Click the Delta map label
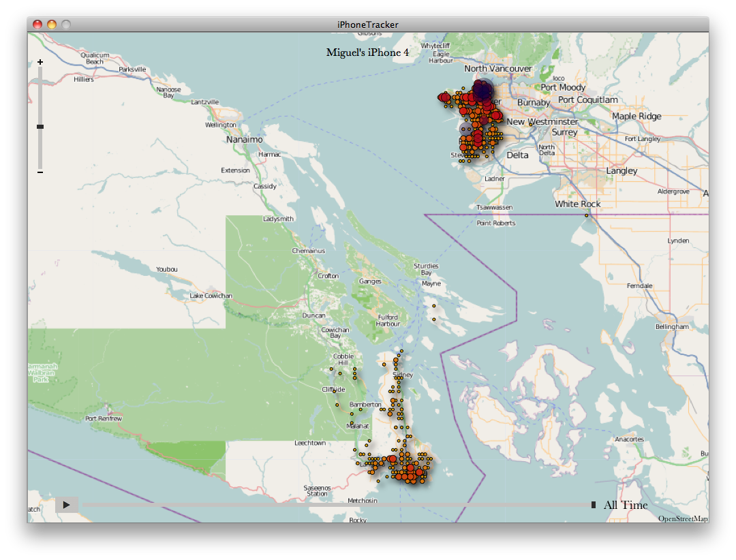 [x=517, y=155]
